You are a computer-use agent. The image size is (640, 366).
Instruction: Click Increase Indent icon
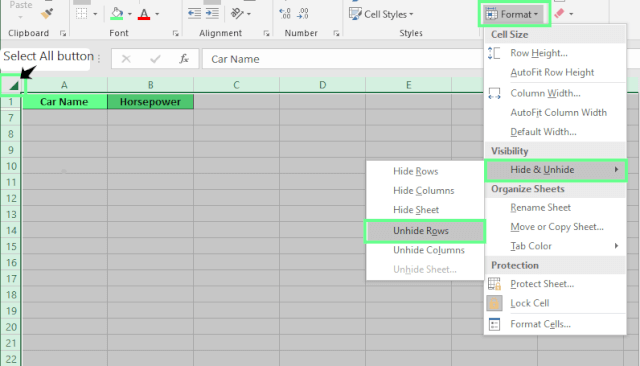pyautogui.click(x=212, y=13)
